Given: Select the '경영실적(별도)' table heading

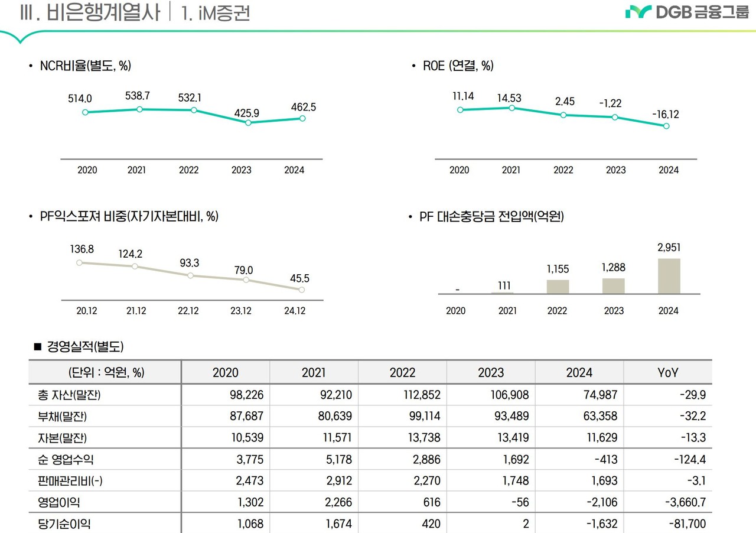Looking at the screenshot, I should pyautogui.click(x=85, y=346).
